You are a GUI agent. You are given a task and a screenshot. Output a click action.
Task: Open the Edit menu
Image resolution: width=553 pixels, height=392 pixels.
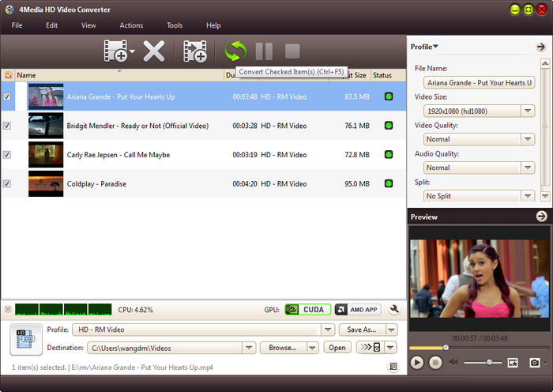click(x=51, y=25)
